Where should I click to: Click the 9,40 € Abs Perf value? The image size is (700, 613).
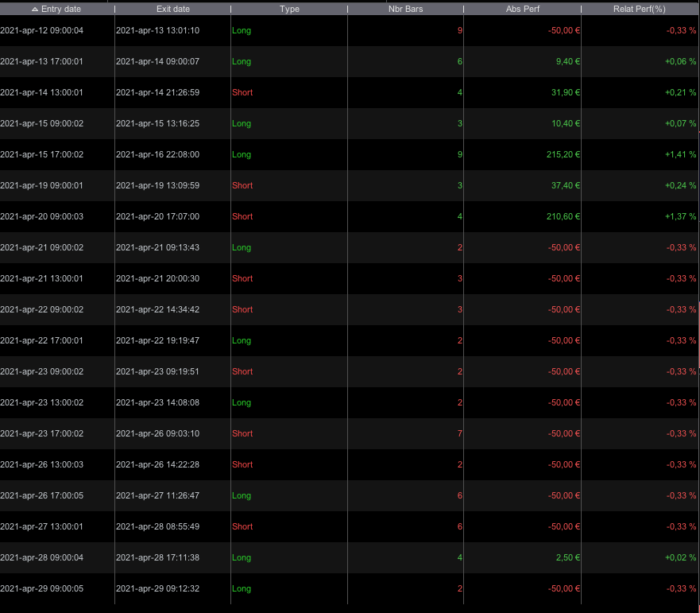[568, 61]
